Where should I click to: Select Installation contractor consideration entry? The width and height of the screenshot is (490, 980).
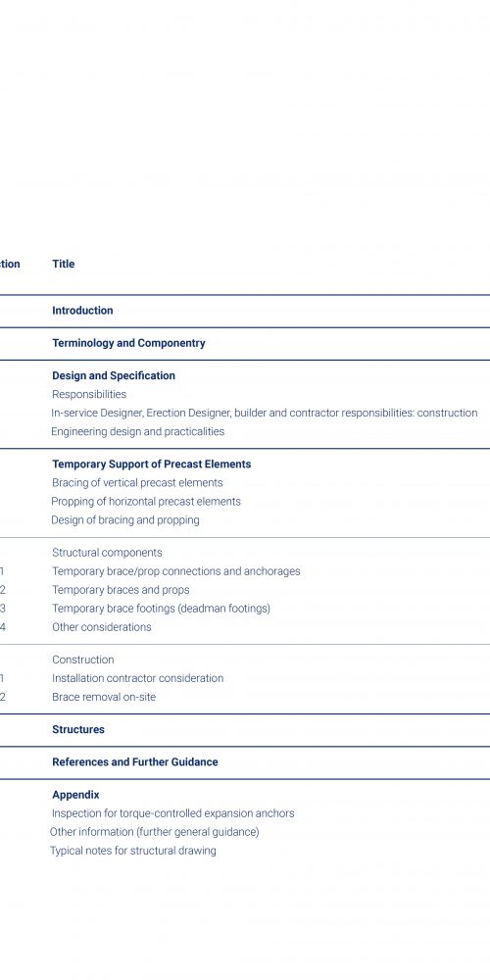[137, 678]
